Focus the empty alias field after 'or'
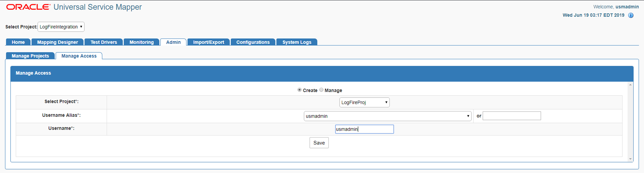 pos(512,116)
